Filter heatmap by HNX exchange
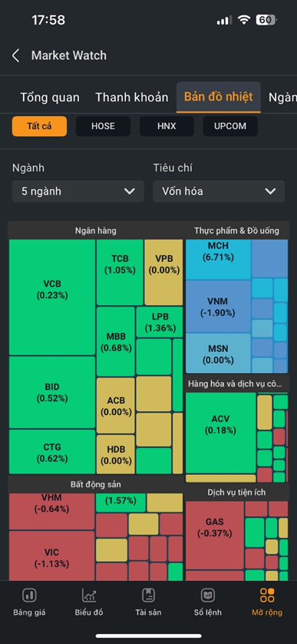Screen dimensions: 297x644 pyautogui.click(x=167, y=126)
